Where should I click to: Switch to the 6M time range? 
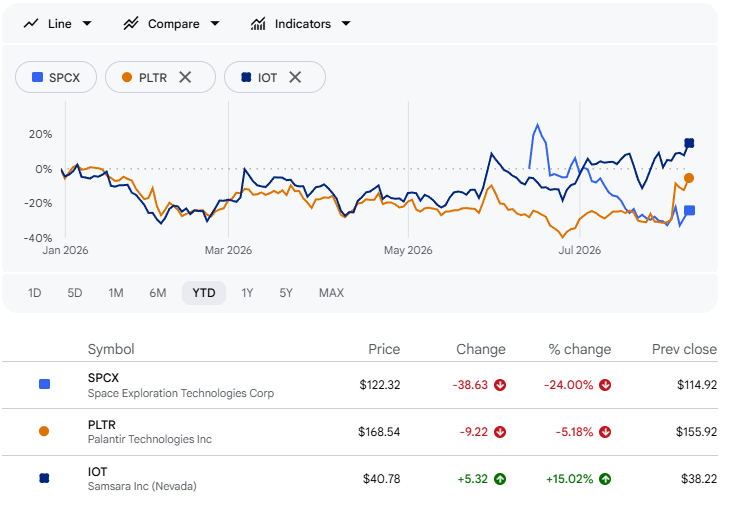pyautogui.click(x=158, y=293)
